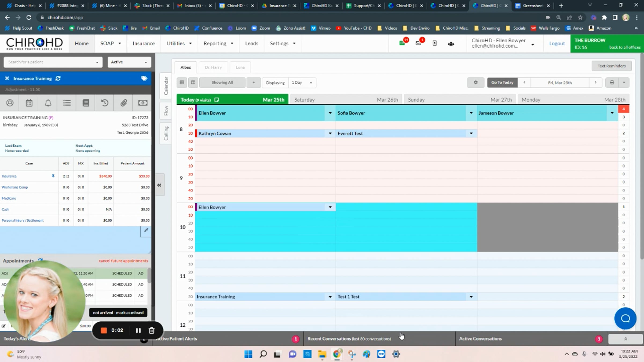Go to the previous day with left arrow
This screenshot has height=362, width=644.
coord(524,83)
